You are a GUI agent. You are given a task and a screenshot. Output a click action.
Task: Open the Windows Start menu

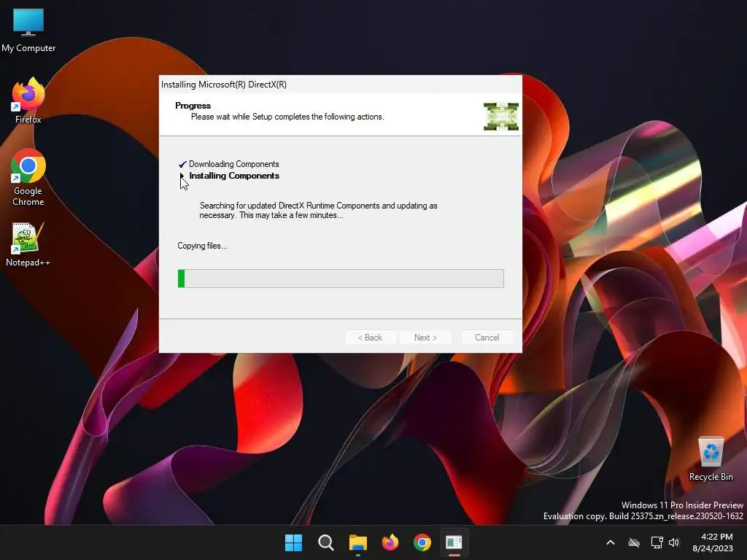(x=293, y=542)
